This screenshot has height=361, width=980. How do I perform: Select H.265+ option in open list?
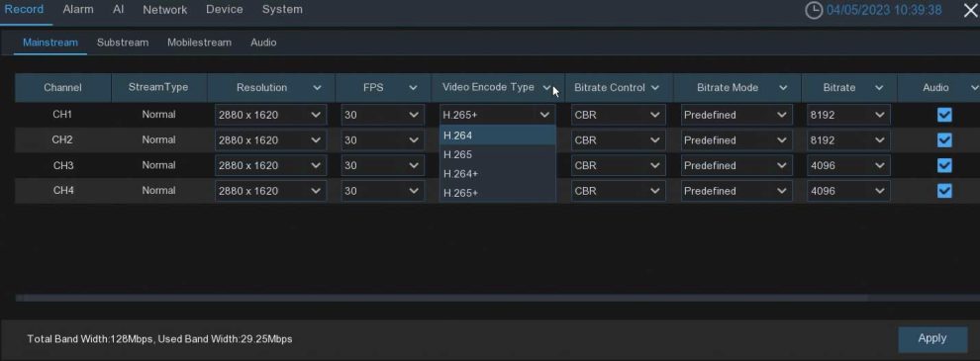click(498, 193)
